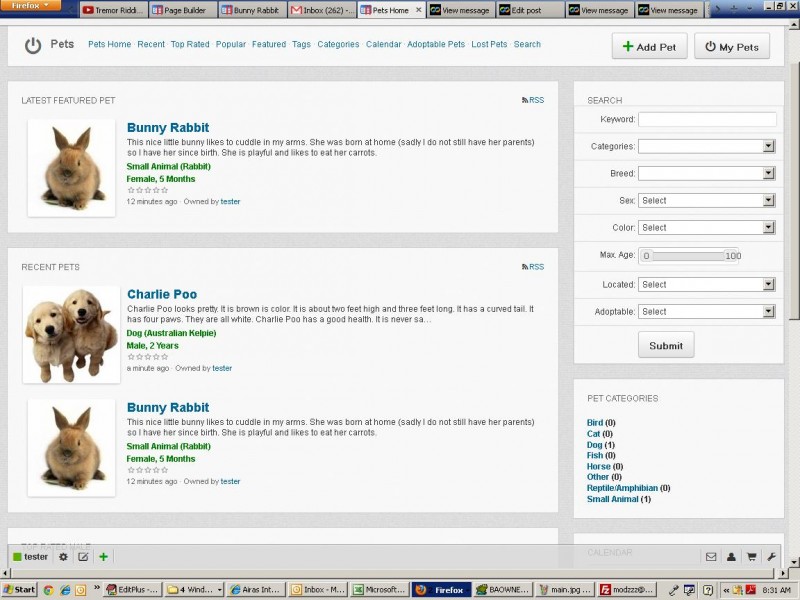Screen dimensions: 800x600
Task: Click the horizontal scrollbar right arrow
Action: [x=784, y=573]
